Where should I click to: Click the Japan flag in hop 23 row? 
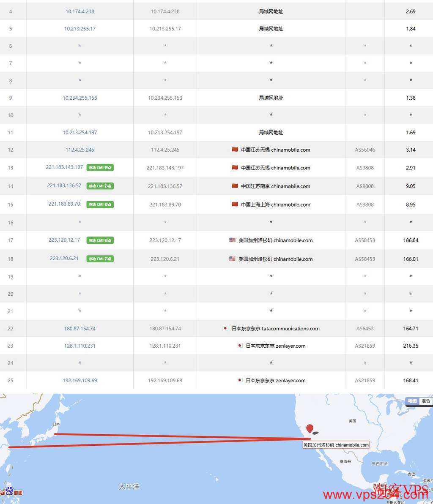tap(239, 346)
